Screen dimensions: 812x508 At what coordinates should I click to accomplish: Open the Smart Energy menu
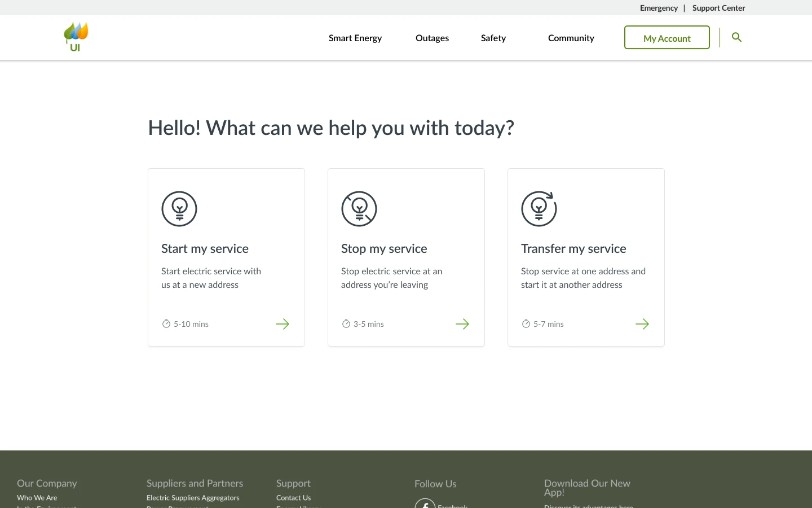[x=355, y=38]
